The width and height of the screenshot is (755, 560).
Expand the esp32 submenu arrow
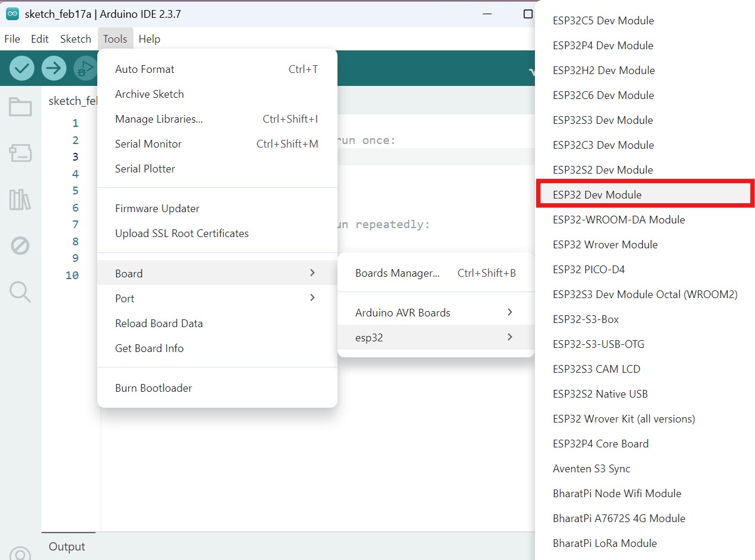tap(509, 337)
